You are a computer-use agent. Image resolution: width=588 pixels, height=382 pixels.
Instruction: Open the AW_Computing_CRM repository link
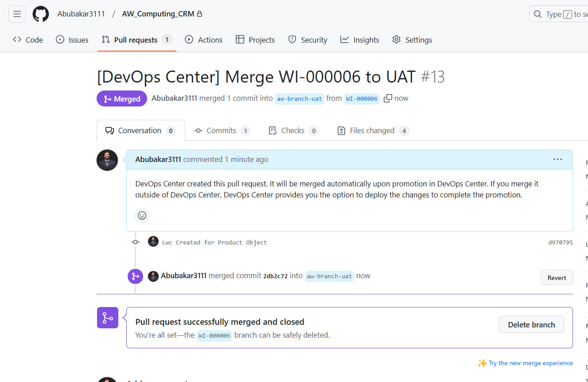coord(158,14)
